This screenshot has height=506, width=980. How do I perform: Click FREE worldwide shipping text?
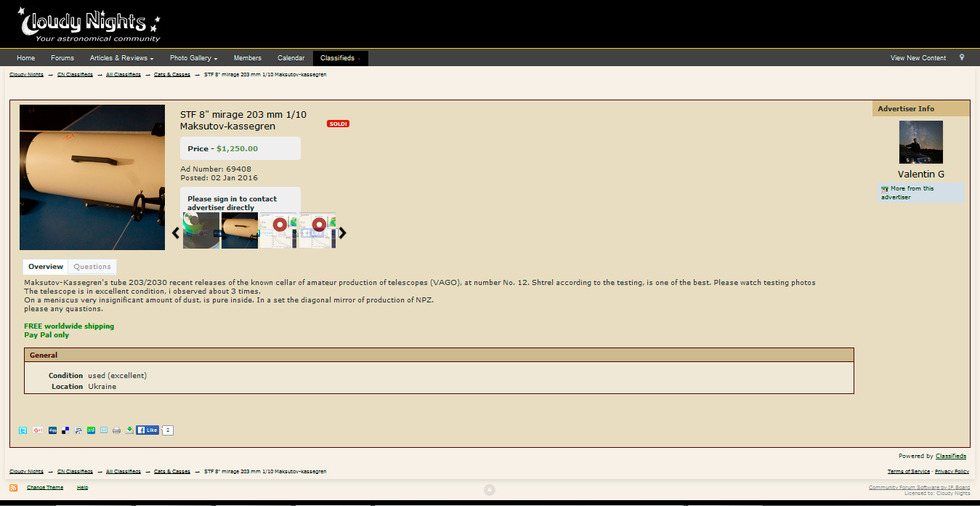(69, 326)
